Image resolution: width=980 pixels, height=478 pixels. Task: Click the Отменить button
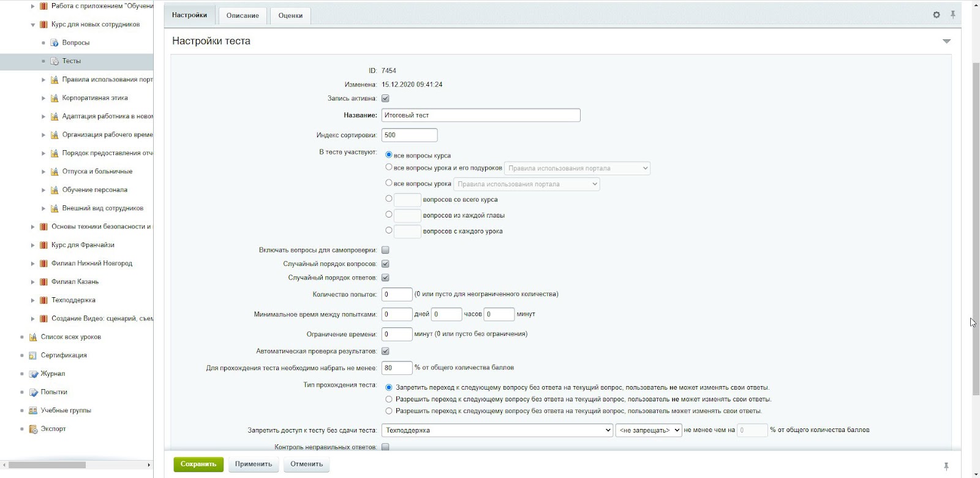306,465
